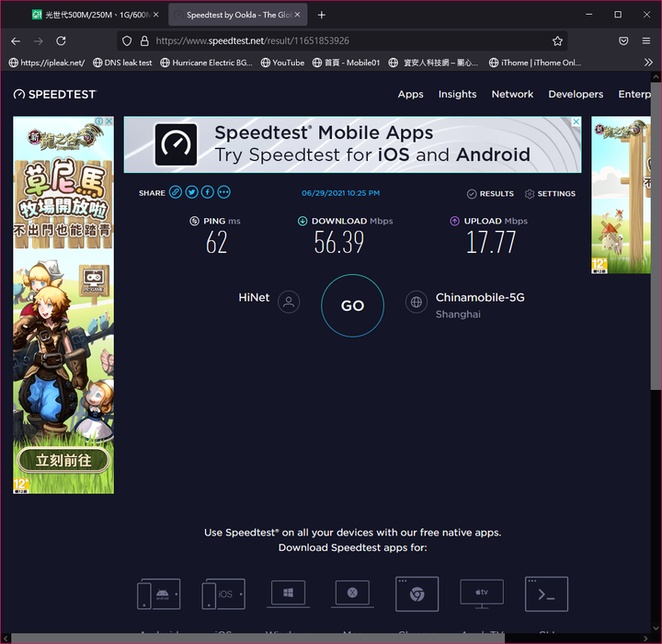Bookmark this page with the star icon
Viewport: 662px width, 644px height.
pyautogui.click(x=557, y=41)
